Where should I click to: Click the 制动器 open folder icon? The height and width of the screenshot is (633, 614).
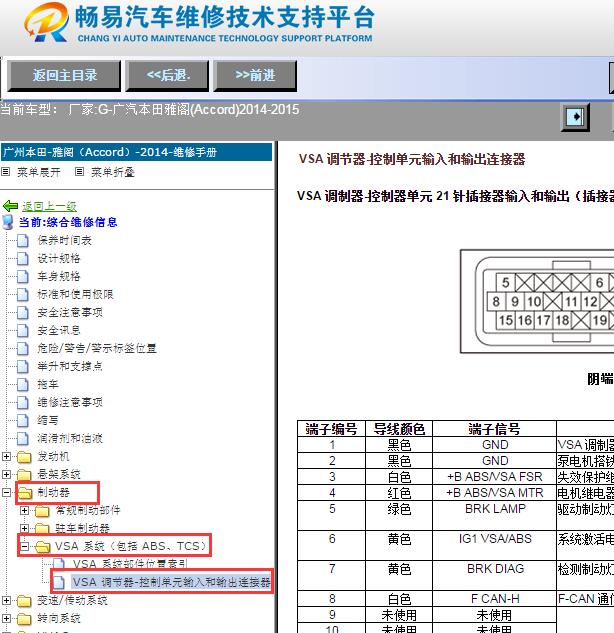click(x=25, y=493)
